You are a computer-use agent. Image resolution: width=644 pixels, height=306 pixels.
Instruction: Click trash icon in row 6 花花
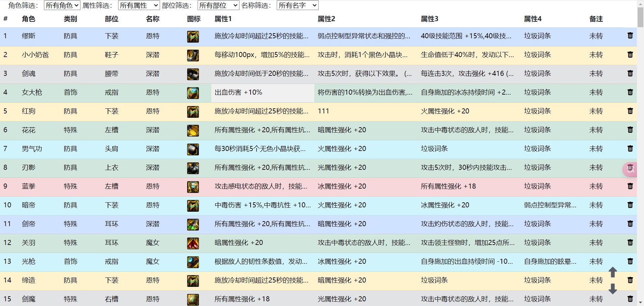[630, 130]
